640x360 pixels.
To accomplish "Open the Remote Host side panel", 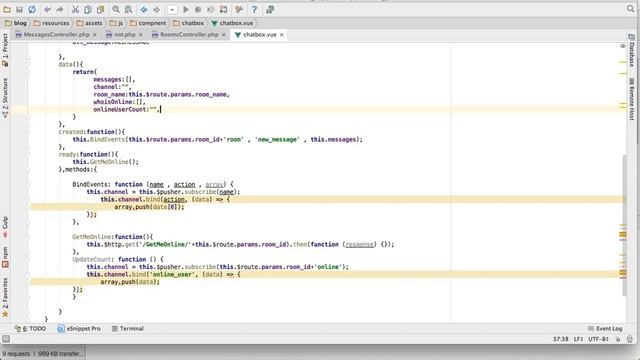I will tap(631, 99).
